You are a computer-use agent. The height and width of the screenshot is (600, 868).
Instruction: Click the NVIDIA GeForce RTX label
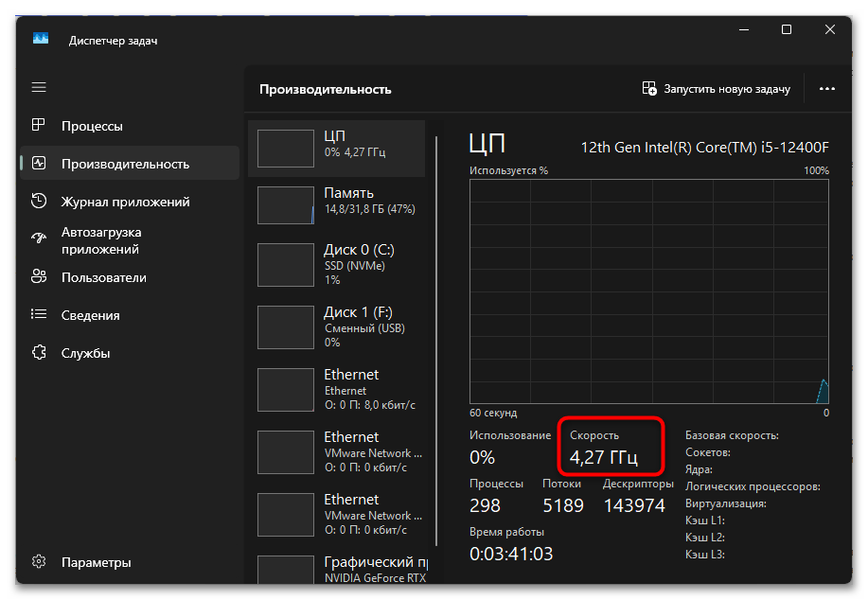[x=376, y=578]
